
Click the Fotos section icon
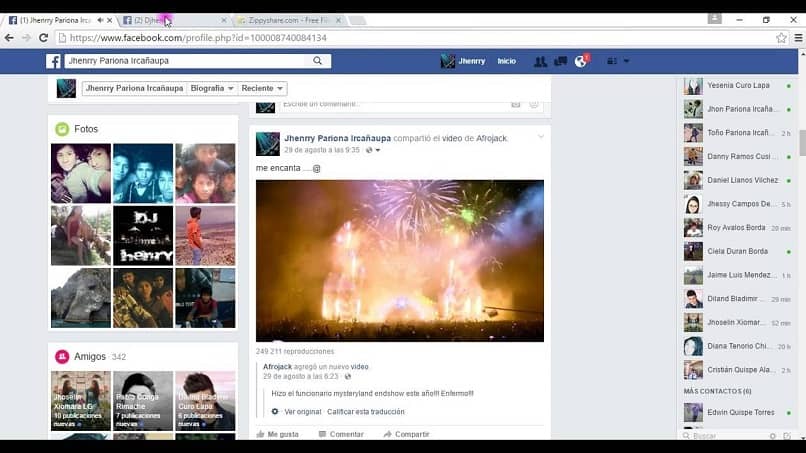click(x=62, y=129)
